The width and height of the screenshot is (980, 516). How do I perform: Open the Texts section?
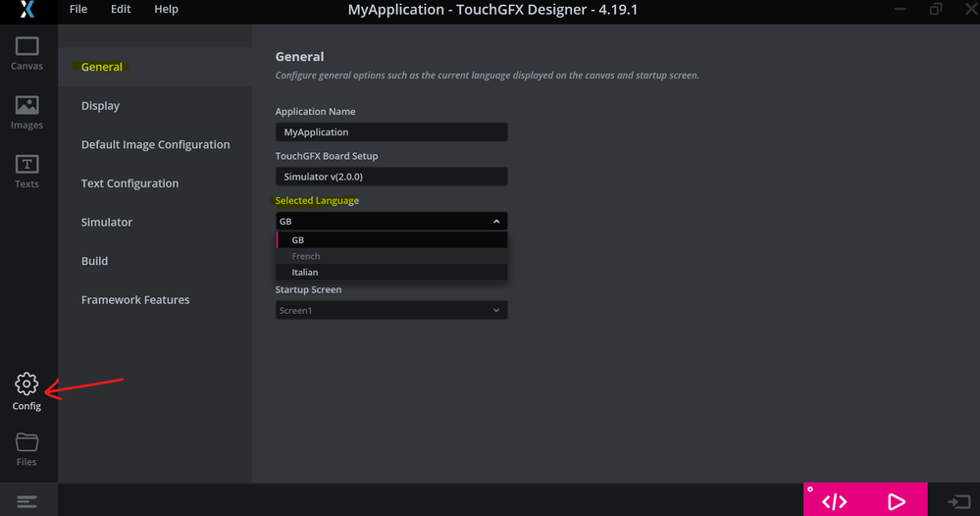pyautogui.click(x=26, y=172)
